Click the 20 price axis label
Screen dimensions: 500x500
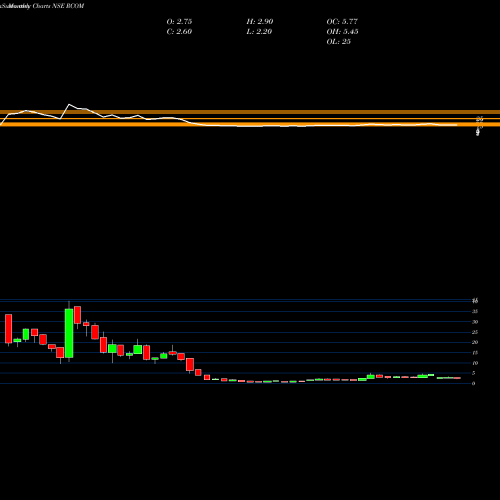point(475,342)
